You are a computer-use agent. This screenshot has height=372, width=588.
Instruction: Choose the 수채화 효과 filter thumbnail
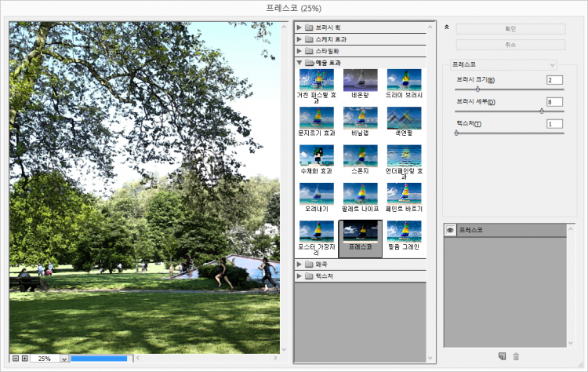pyautogui.click(x=316, y=155)
